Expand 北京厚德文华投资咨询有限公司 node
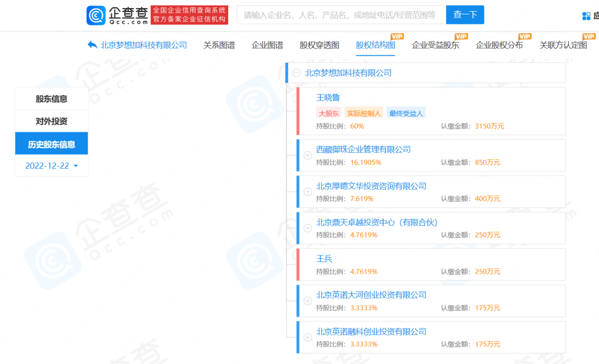 pos(307,192)
